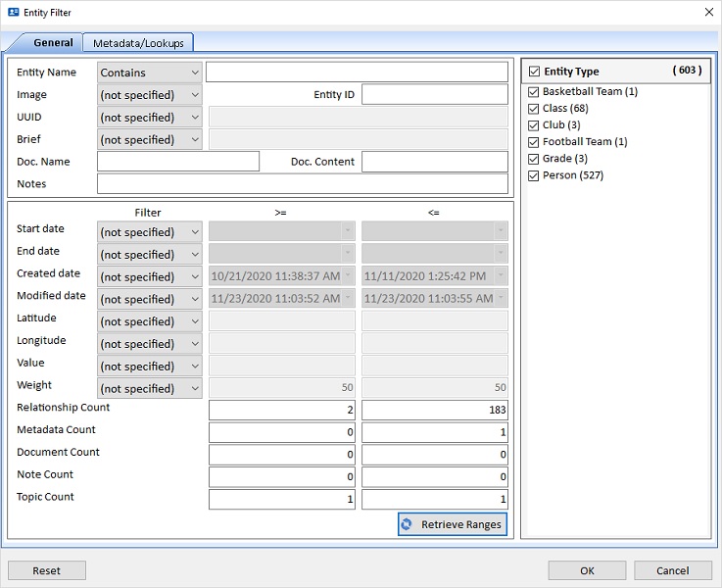Open the Latitude filter dropdown
The image size is (722, 588).
tap(150, 321)
